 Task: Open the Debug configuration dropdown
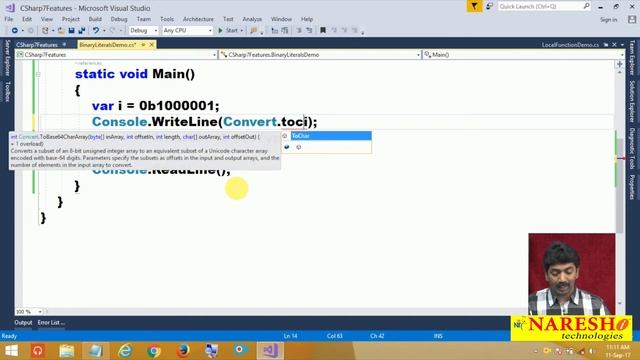tap(143, 31)
